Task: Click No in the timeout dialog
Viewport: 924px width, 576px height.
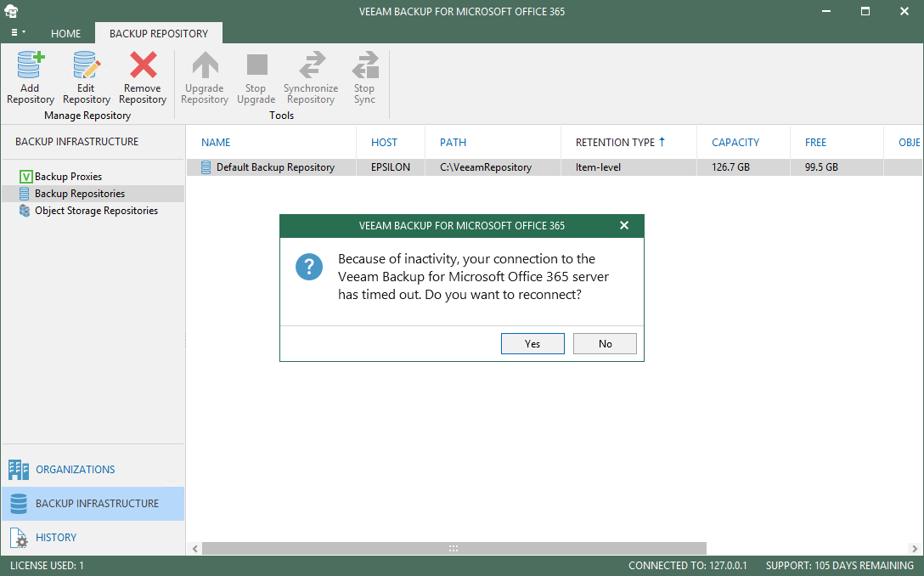Action: tap(606, 344)
